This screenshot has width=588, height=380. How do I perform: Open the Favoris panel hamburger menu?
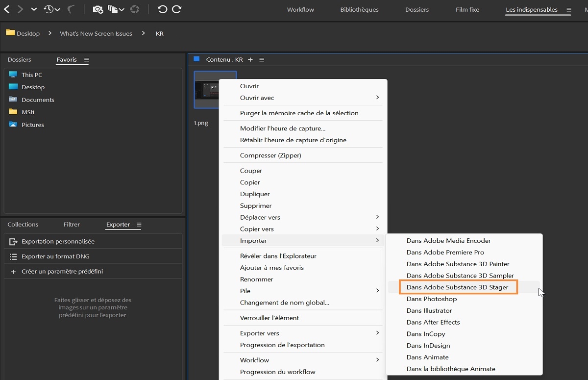click(x=87, y=60)
